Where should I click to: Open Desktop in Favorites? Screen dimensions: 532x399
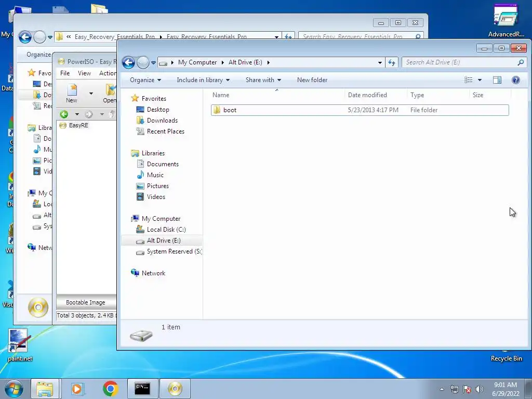(x=158, y=110)
